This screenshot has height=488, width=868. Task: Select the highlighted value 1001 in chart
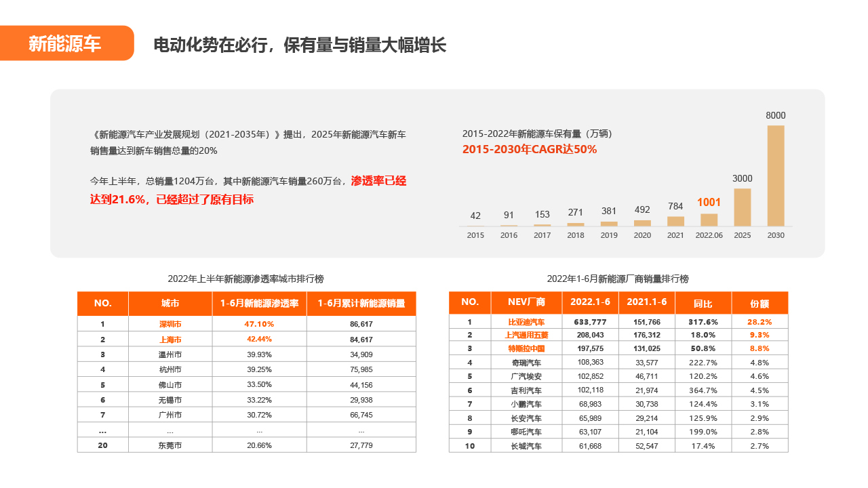tap(709, 202)
